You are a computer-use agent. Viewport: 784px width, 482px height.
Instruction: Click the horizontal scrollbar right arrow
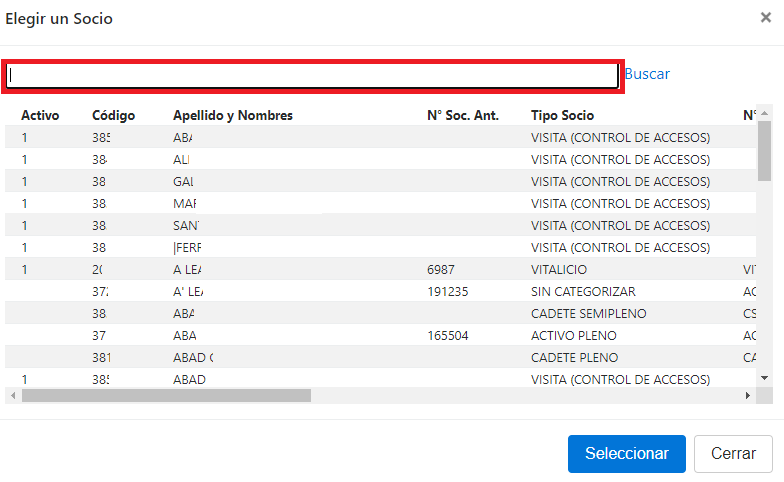(x=747, y=396)
